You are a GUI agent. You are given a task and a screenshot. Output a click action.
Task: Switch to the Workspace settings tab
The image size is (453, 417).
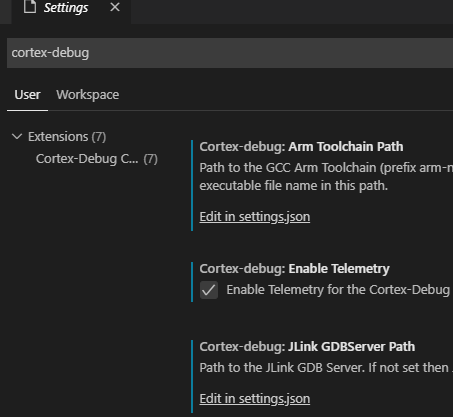[88, 95]
